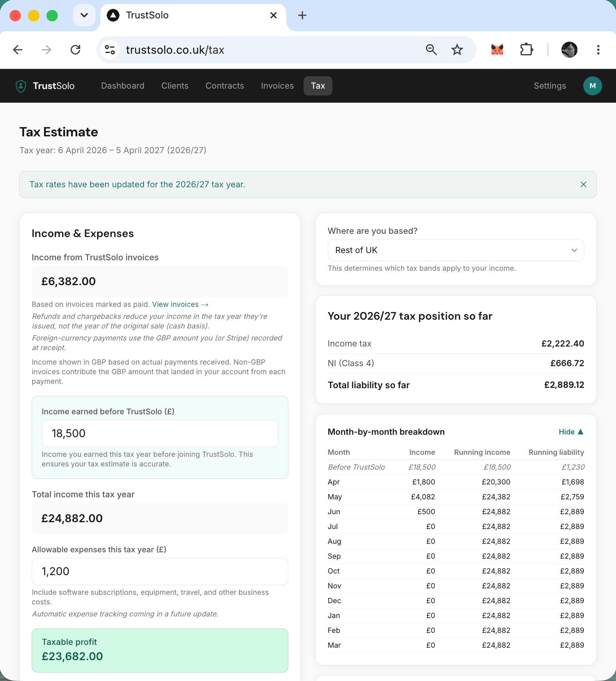The height and width of the screenshot is (681, 616).
Task: Click the Income tax £2,222.40 amount
Action: (x=563, y=344)
